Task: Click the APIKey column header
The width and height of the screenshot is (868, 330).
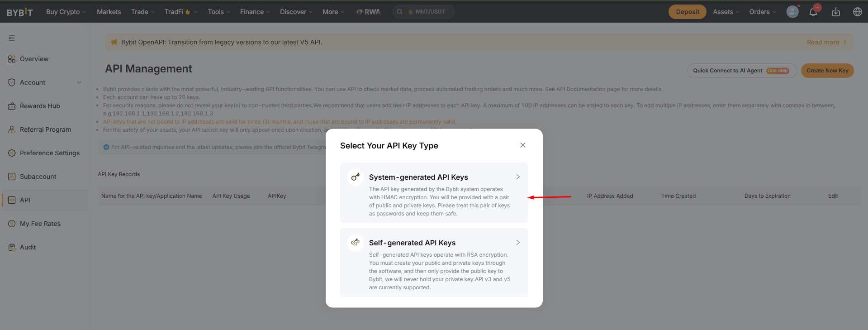Action: 277,196
